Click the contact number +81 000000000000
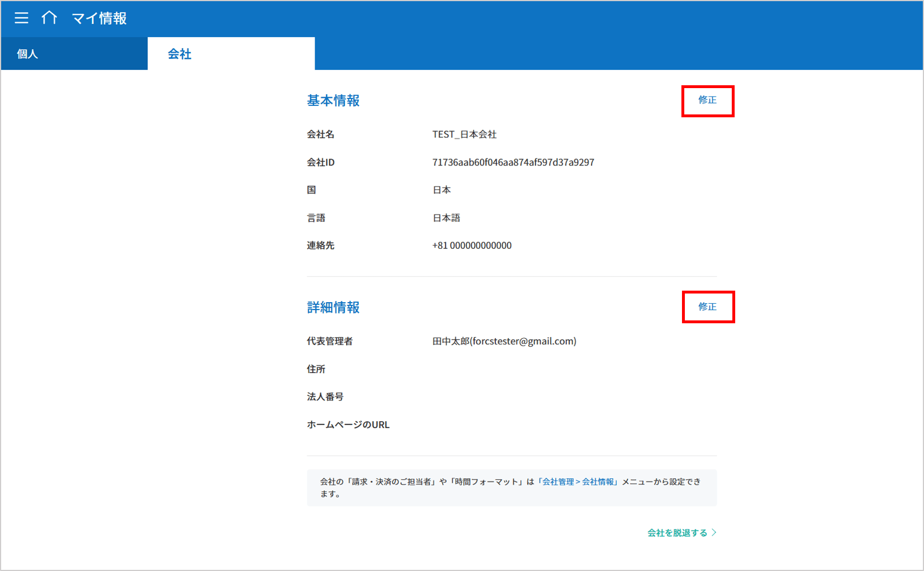 tap(471, 245)
